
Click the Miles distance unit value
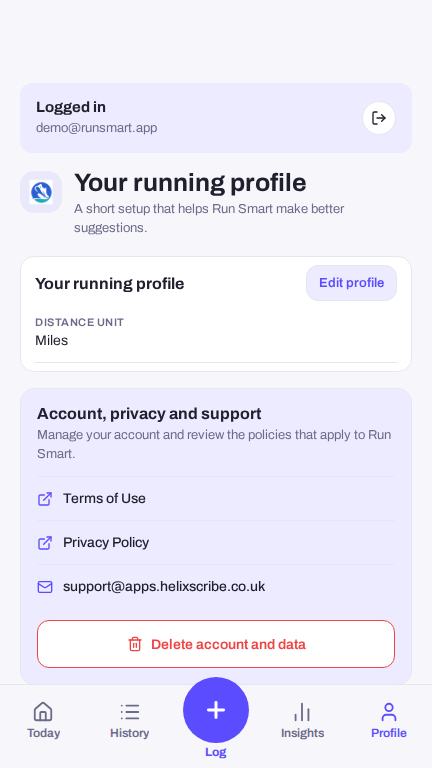pos(51,340)
